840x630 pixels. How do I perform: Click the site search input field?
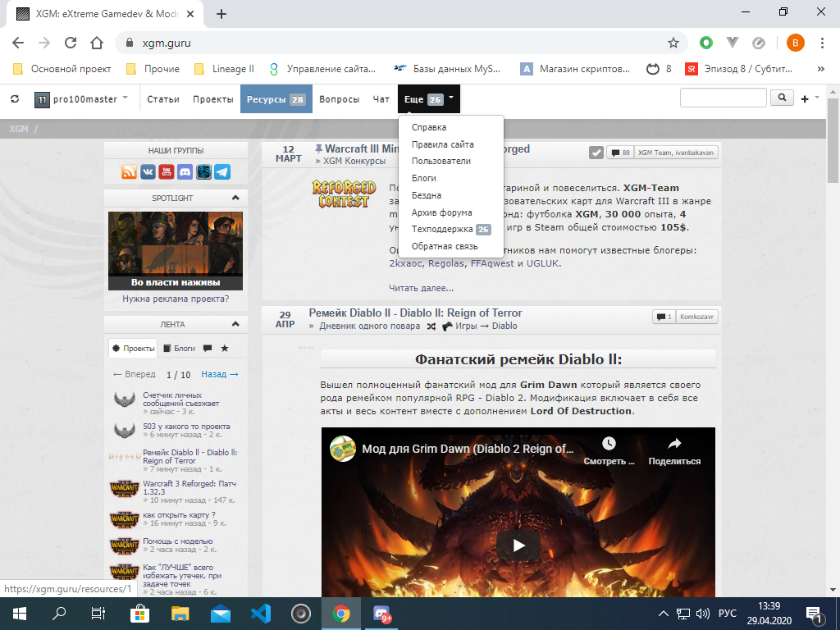click(x=724, y=98)
